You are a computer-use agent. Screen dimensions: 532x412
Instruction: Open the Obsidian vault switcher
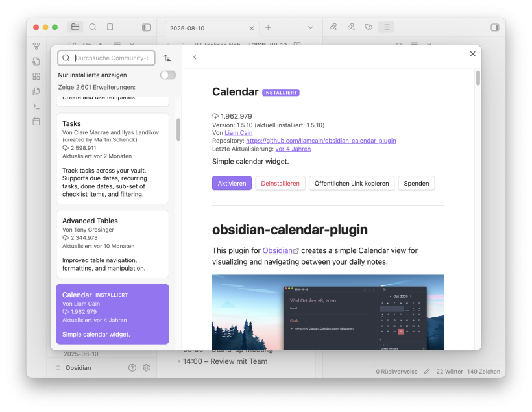pyautogui.click(x=73, y=367)
